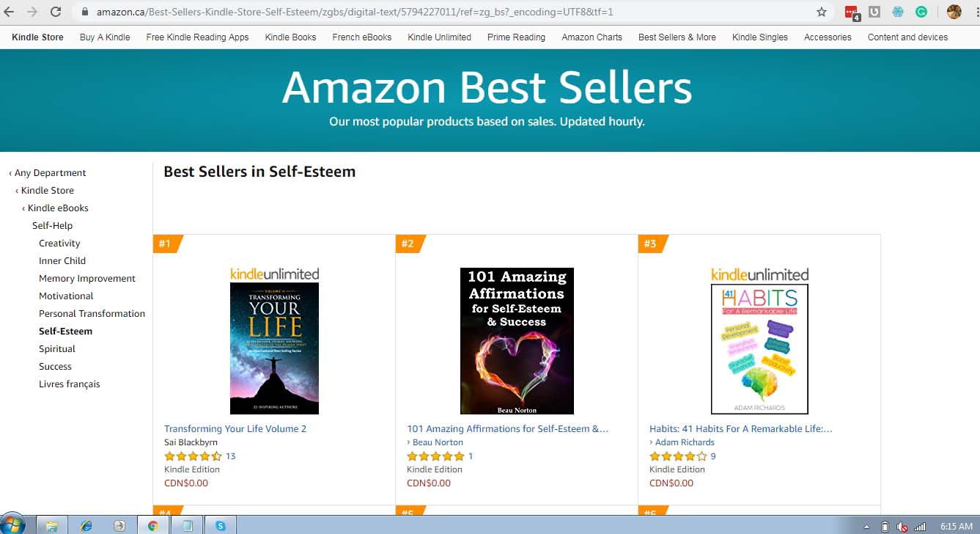980x534 pixels.
Task: Open Skype from the taskbar
Action: (x=220, y=525)
